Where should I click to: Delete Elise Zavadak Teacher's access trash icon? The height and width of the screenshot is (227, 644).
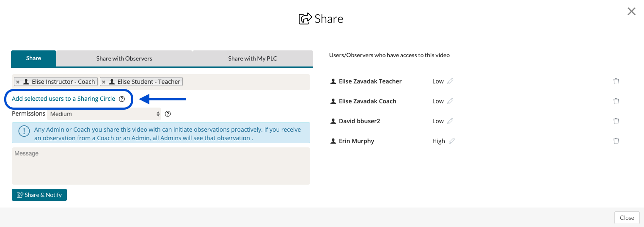tap(616, 81)
